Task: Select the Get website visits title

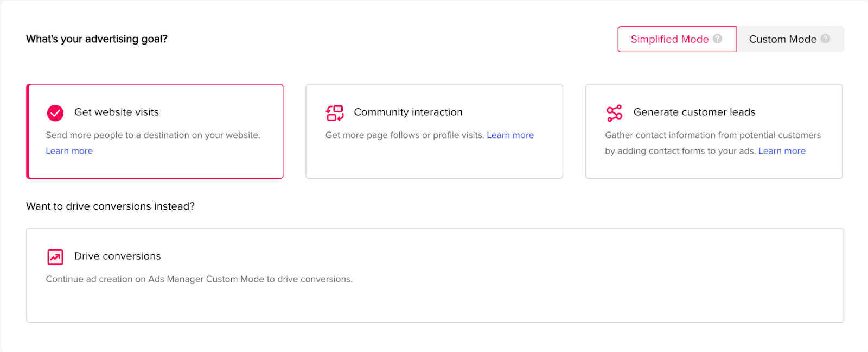Action: point(117,112)
